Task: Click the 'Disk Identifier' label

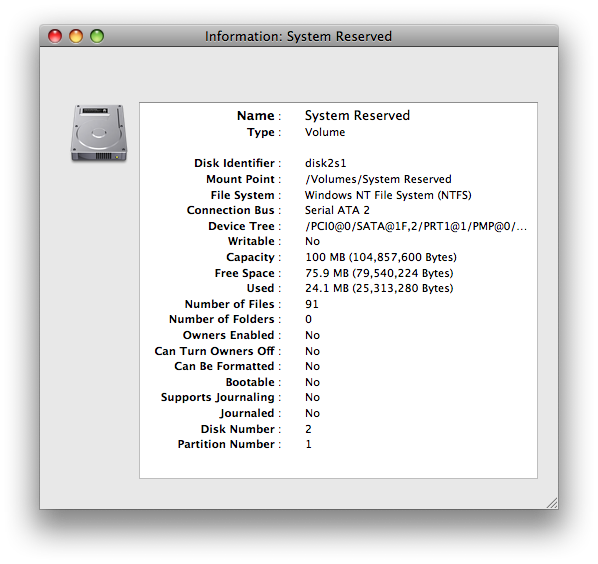Action: (235, 163)
